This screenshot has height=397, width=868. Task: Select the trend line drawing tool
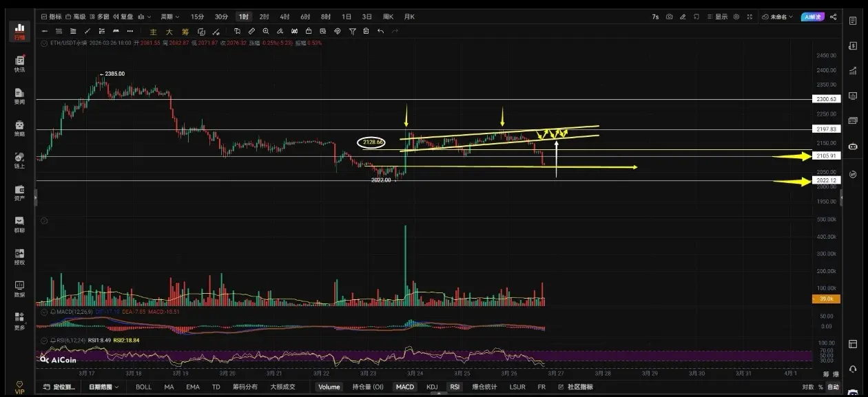87,31
